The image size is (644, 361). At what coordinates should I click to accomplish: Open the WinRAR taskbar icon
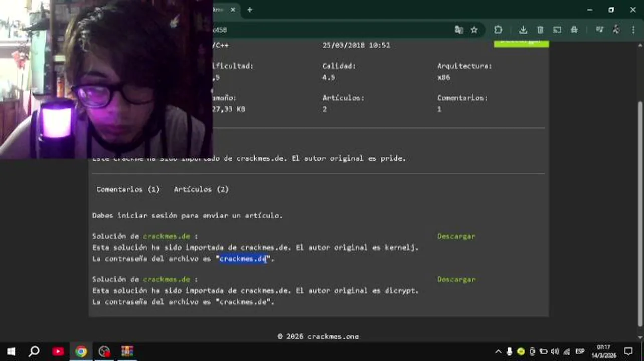click(x=127, y=351)
